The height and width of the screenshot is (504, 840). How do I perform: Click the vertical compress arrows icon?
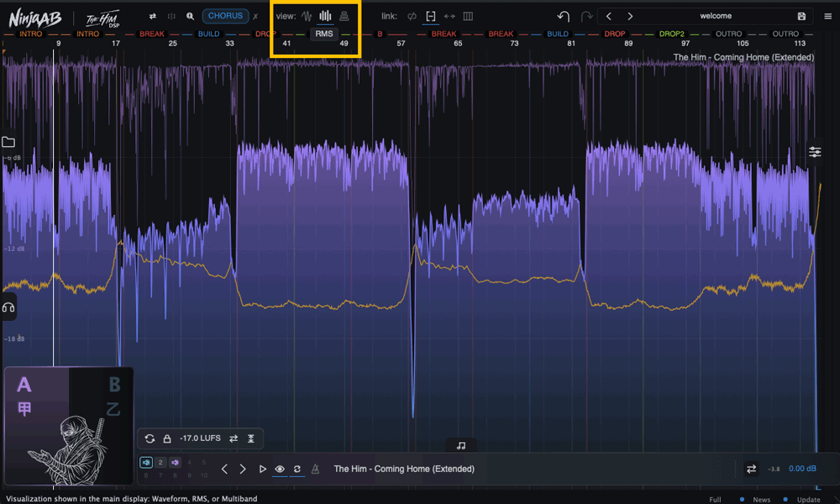tap(250, 438)
